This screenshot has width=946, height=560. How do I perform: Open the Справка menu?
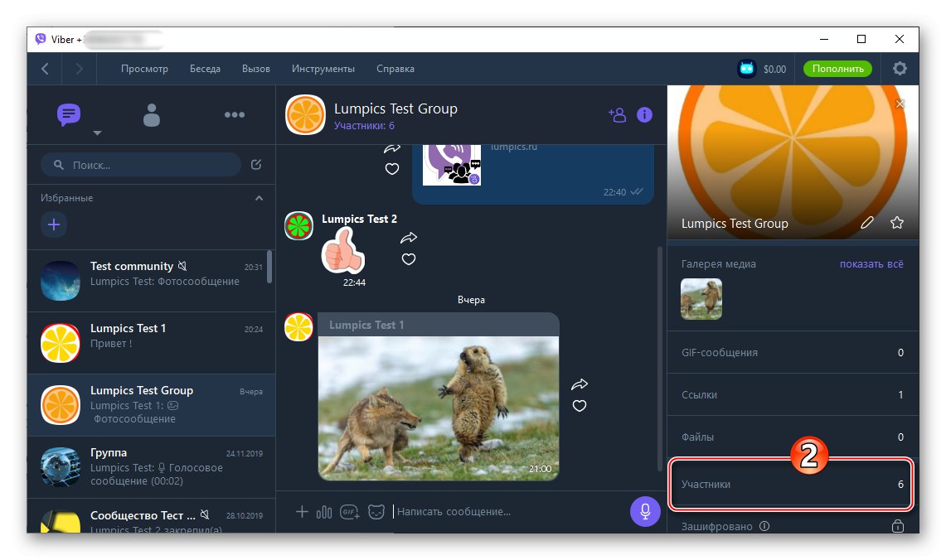click(x=395, y=69)
